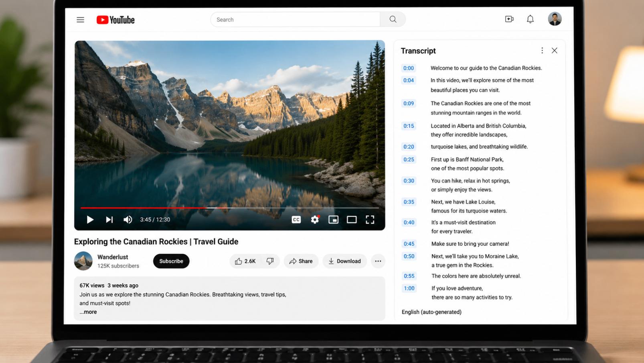Select line "First up is Banff National Park,"
This screenshot has height=363, width=644.
pos(467,160)
